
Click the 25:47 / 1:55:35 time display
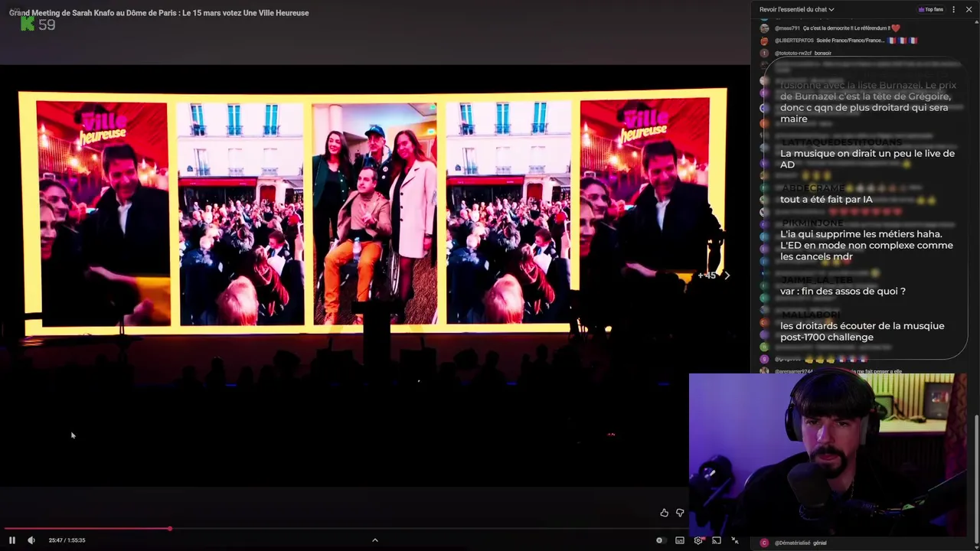(67, 540)
